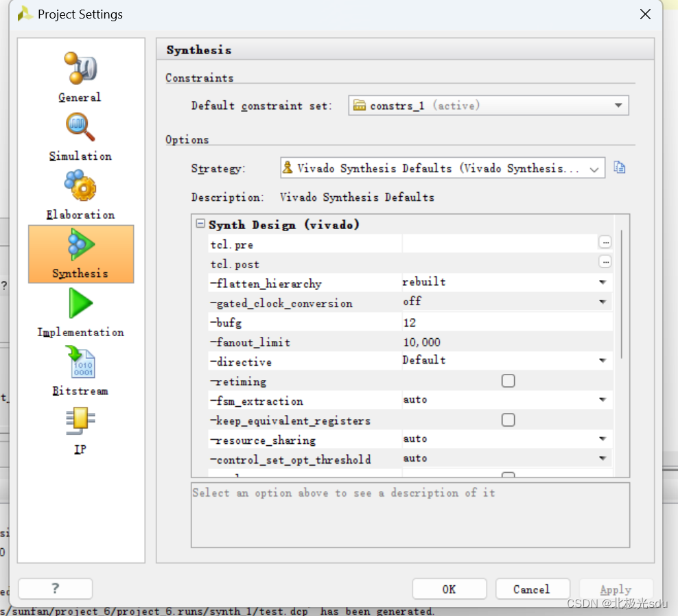Viewport: 678px width, 616px height.
Task: Toggle the -keep_equivalent_registers checkbox
Action: pos(508,420)
